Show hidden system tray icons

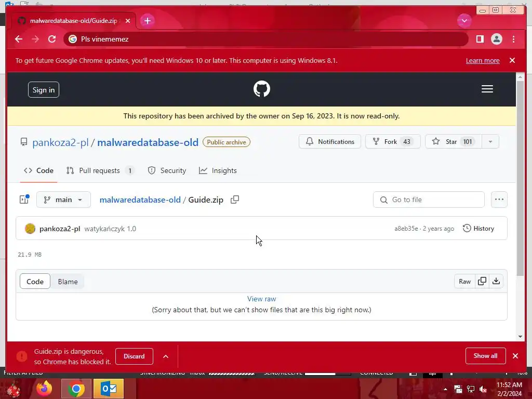click(445, 389)
